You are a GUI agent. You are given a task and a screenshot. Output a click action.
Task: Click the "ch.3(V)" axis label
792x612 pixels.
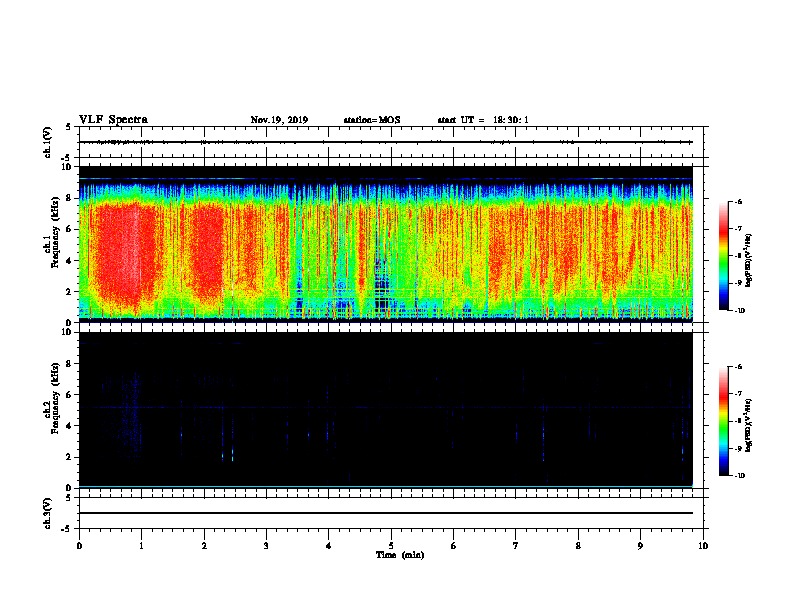click(47, 514)
